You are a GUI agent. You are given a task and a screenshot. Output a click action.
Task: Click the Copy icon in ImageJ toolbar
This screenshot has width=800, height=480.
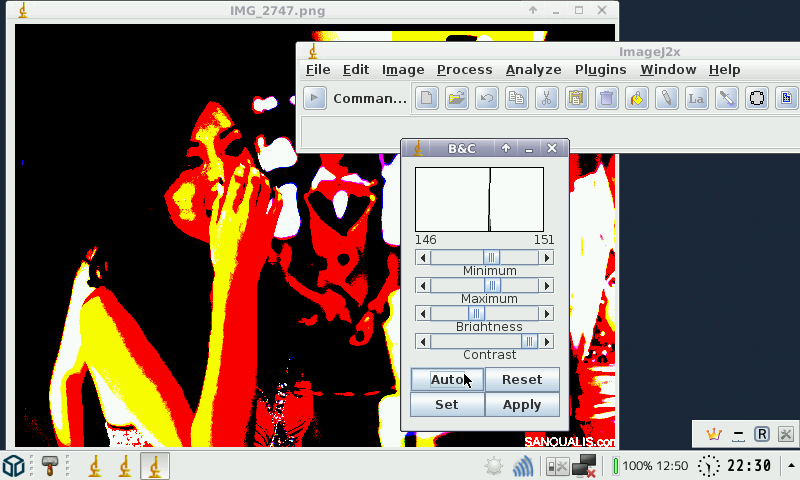pos(517,98)
